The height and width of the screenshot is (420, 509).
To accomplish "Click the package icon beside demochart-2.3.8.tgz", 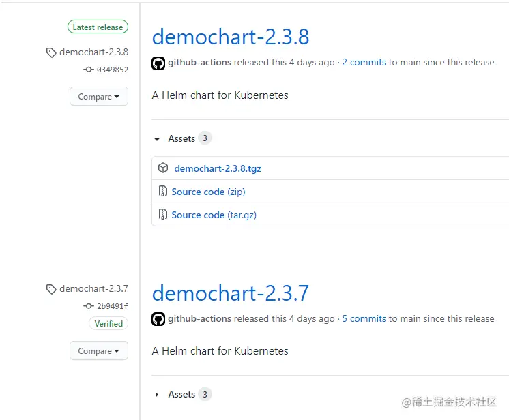I will (163, 168).
